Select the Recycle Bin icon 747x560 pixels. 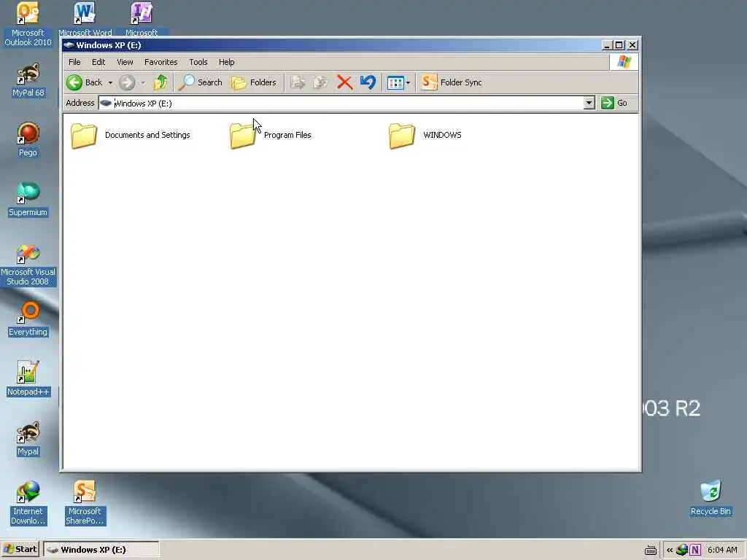coord(711,498)
